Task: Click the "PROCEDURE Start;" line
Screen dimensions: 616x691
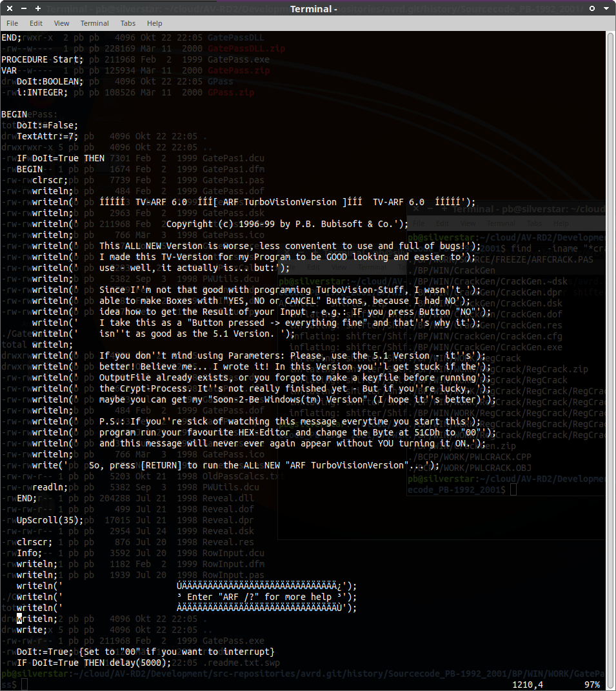Action: (x=43, y=59)
